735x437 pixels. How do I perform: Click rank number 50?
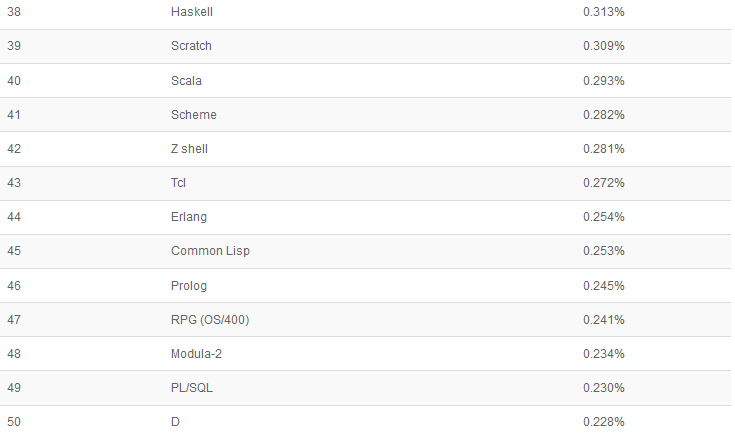point(14,422)
